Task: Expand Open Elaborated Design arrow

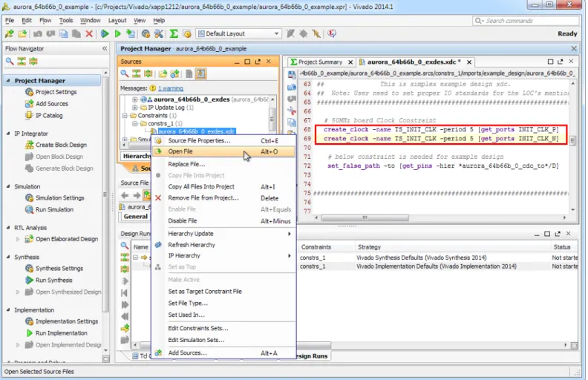Action: (x=18, y=239)
